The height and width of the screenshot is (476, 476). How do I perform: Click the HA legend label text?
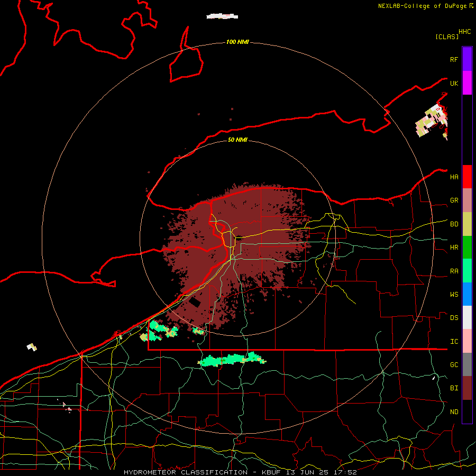(454, 177)
